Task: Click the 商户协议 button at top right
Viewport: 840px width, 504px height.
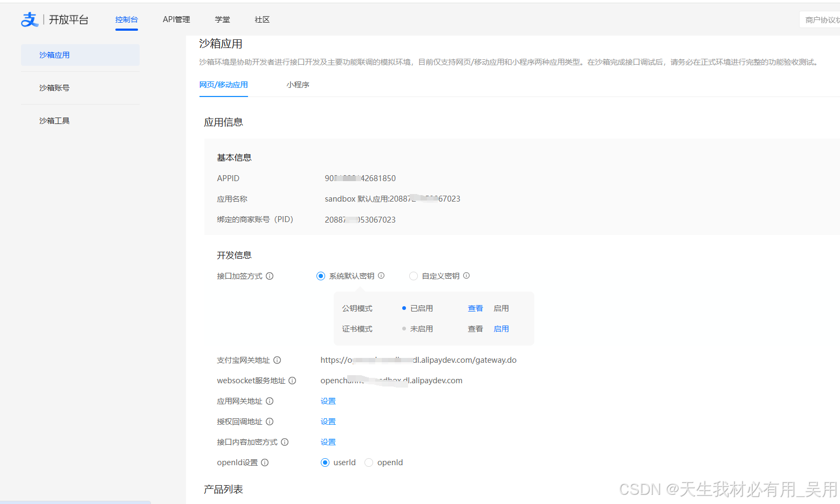Action: 820,20
